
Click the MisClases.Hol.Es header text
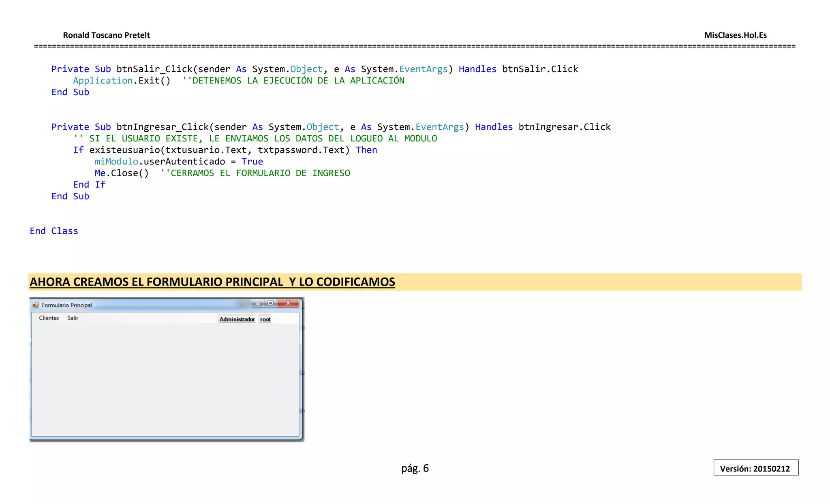(x=735, y=35)
